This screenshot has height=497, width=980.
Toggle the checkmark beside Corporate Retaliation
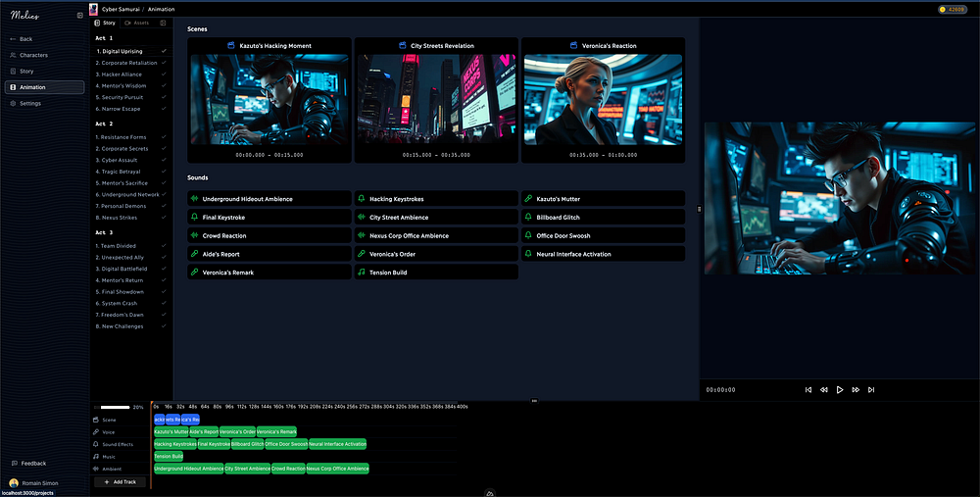(x=164, y=63)
